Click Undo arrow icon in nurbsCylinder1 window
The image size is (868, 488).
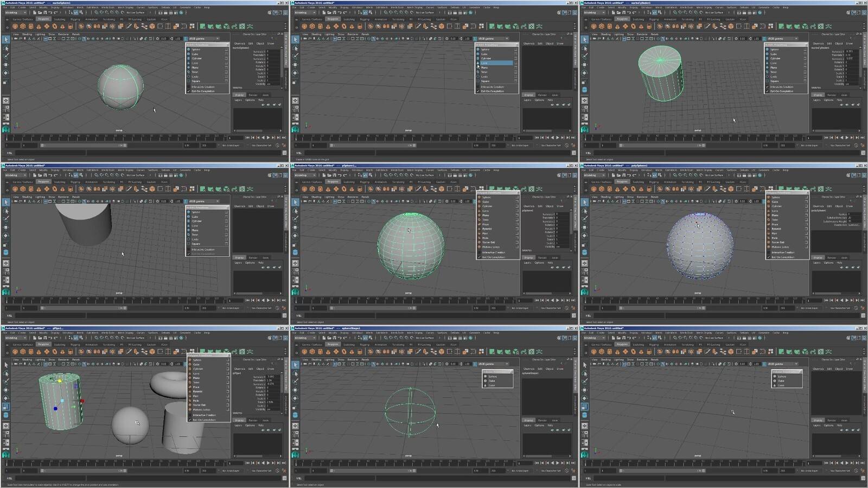click(x=629, y=12)
